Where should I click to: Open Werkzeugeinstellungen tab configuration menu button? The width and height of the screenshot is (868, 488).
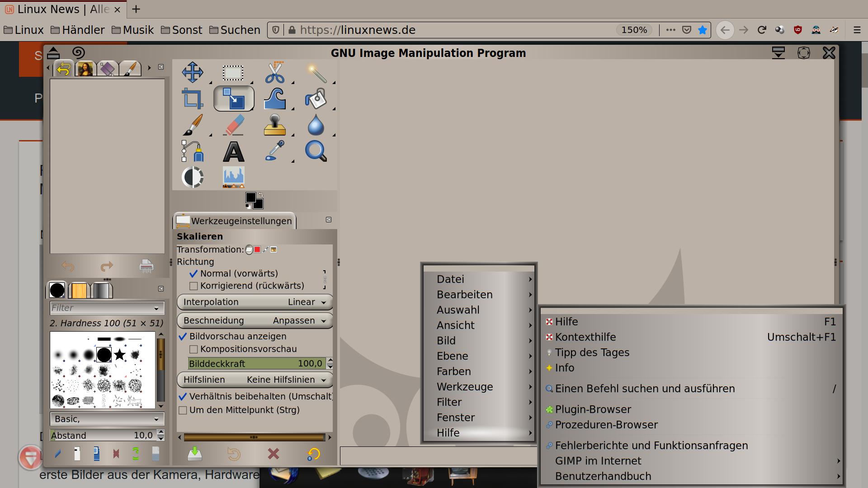[x=329, y=220]
